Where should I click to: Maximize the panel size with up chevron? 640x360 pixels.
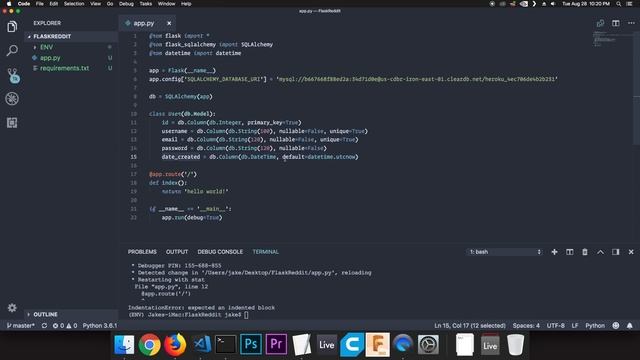[x=600, y=252]
